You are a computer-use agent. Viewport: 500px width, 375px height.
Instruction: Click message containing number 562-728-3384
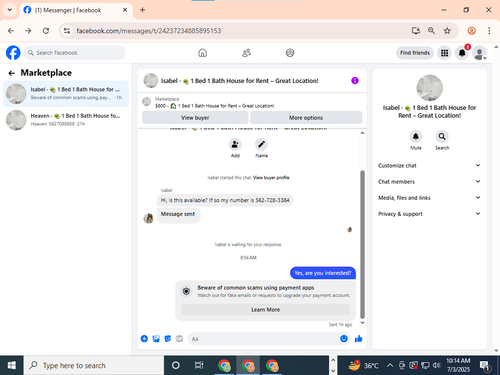point(225,200)
